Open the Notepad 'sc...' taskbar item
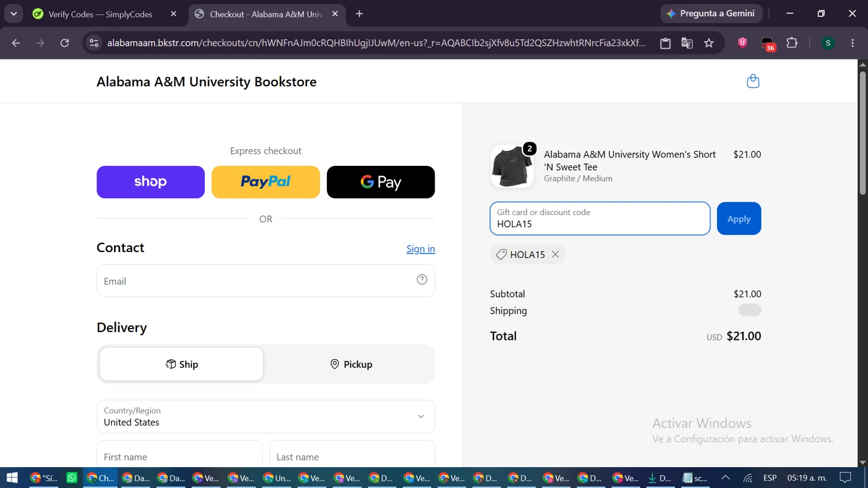 695,478
